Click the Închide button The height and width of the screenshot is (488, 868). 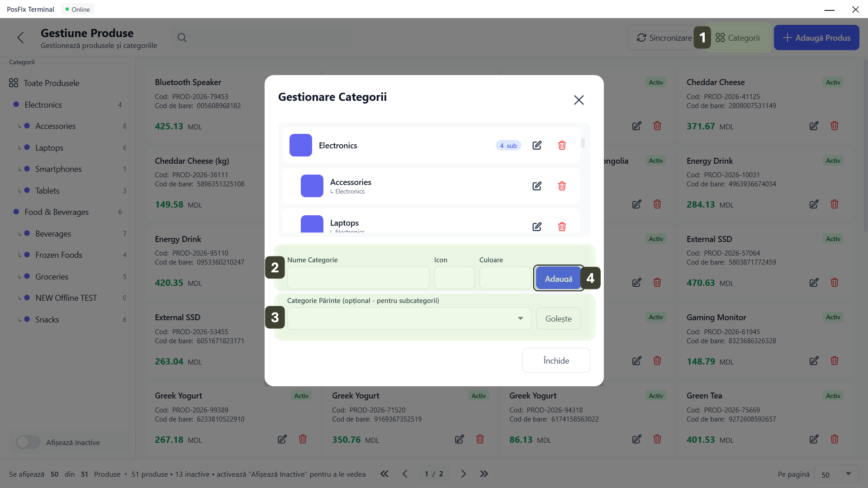coord(556,360)
